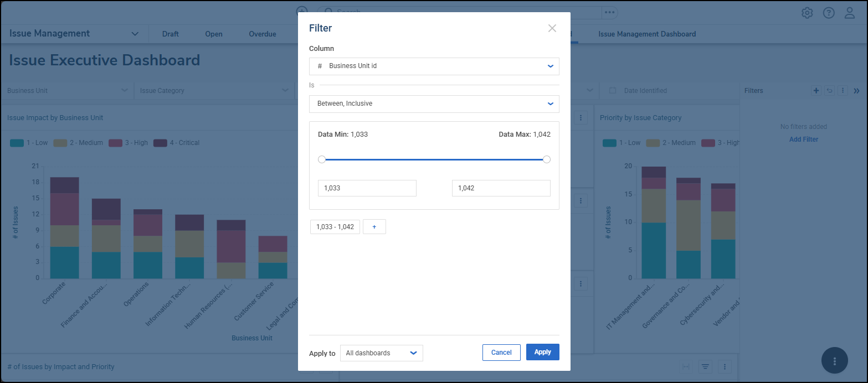This screenshot has height=383, width=868.
Task: Expand the Issue Management module dropdown
Action: tap(135, 34)
